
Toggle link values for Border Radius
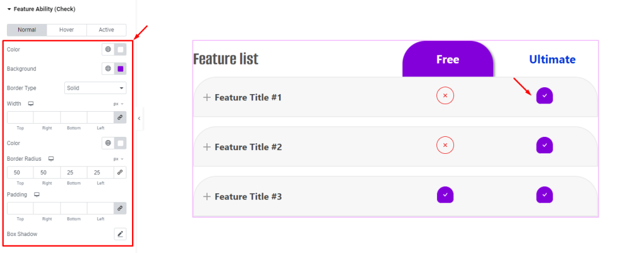(119, 172)
